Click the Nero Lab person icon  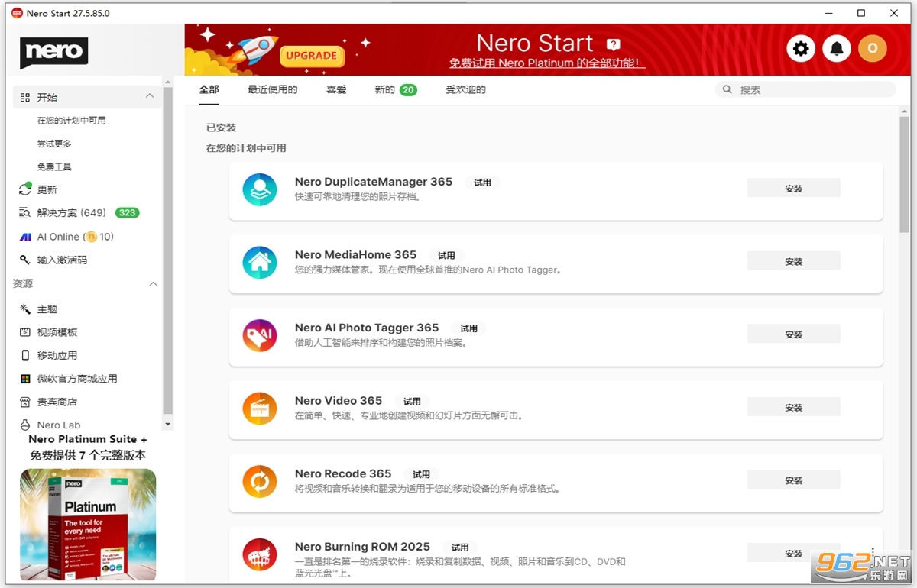click(x=25, y=425)
